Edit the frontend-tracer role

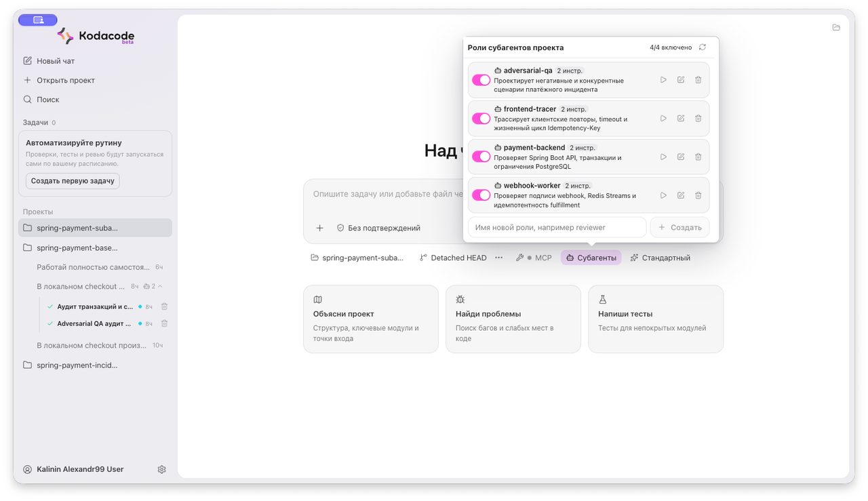pyautogui.click(x=681, y=119)
